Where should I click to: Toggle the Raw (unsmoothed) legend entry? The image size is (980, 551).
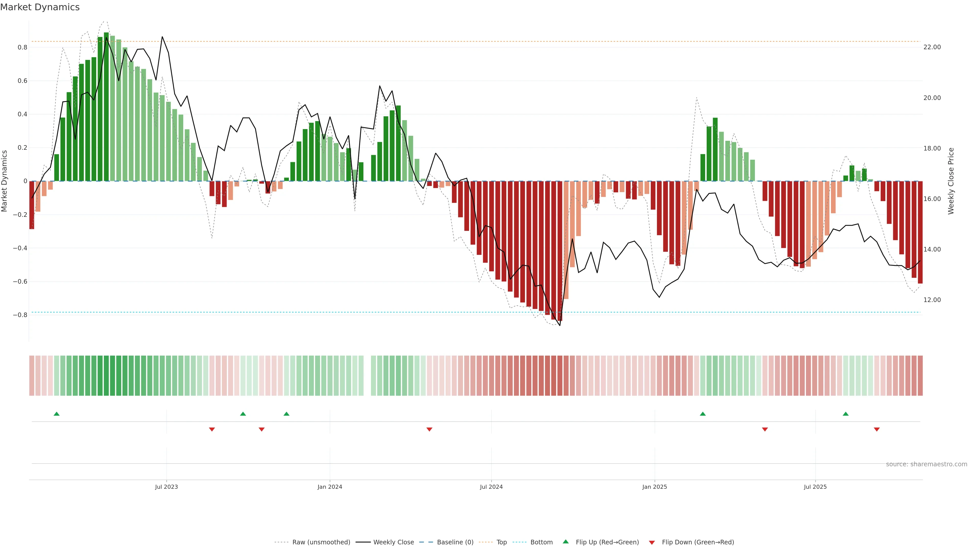pyautogui.click(x=321, y=542)
